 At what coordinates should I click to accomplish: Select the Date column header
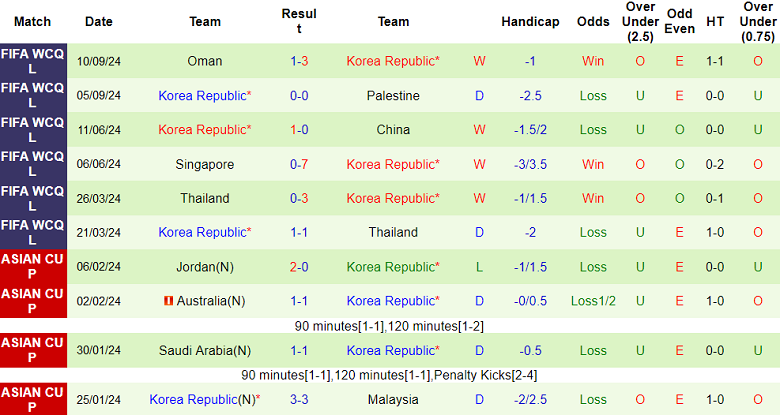coord(99,21)
